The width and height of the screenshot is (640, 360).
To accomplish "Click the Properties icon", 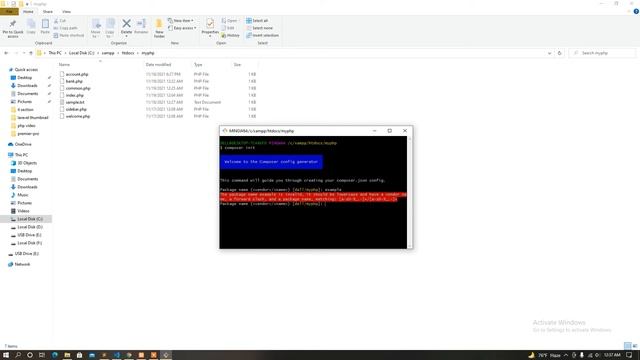I will point(210,24).
